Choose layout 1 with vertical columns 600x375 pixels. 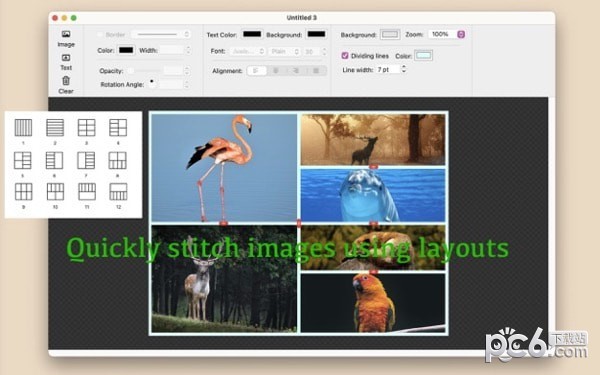click(23, 127)
